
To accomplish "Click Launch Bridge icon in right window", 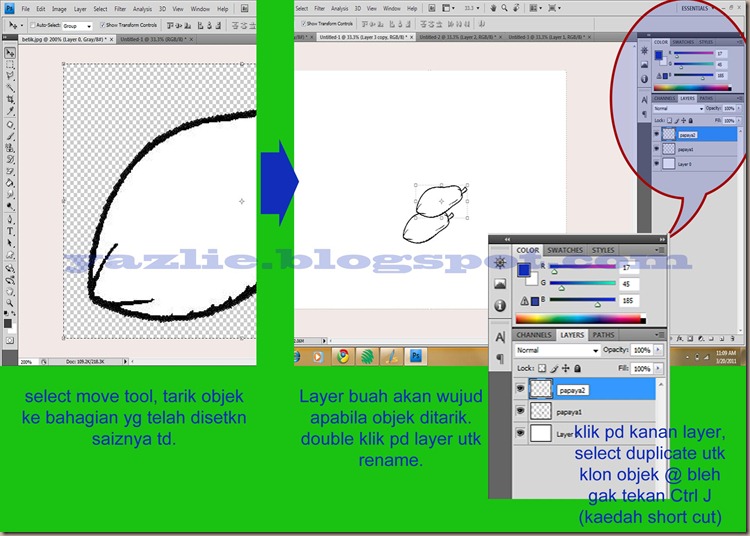I will 431,8.
